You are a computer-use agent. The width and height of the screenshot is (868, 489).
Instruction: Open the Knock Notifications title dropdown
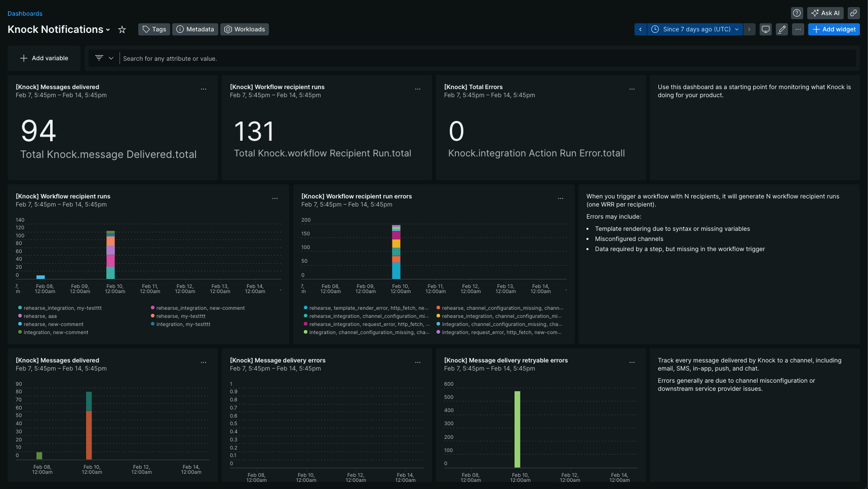pos(107,29)
